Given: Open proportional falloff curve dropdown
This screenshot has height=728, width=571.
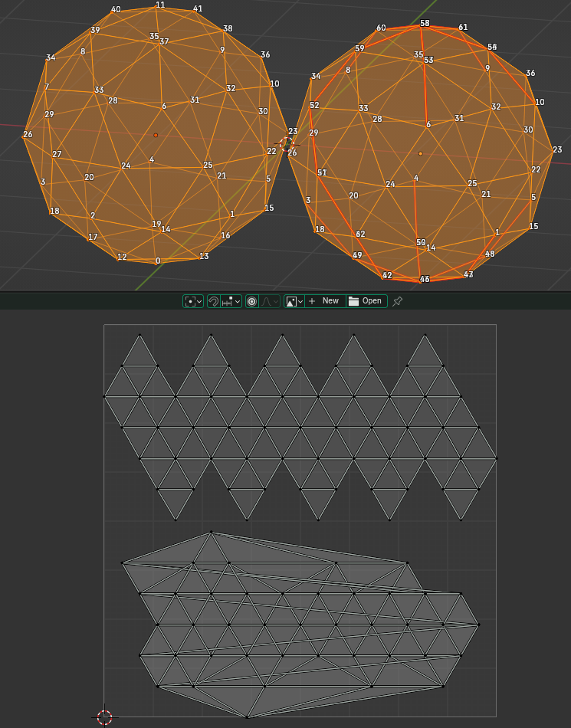Looking at the screenshot, I should click(x=269, y=301).
